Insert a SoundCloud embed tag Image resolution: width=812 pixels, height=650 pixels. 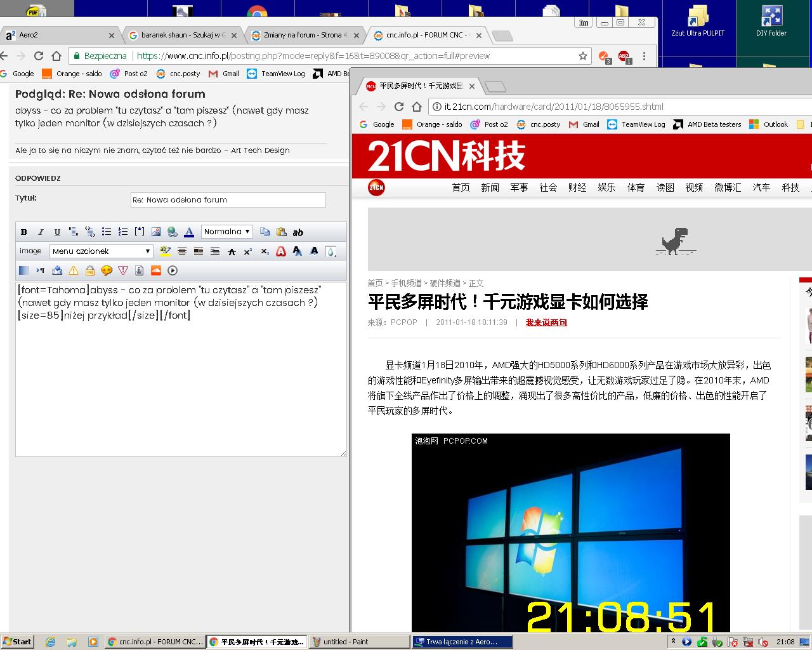[156, 270]
